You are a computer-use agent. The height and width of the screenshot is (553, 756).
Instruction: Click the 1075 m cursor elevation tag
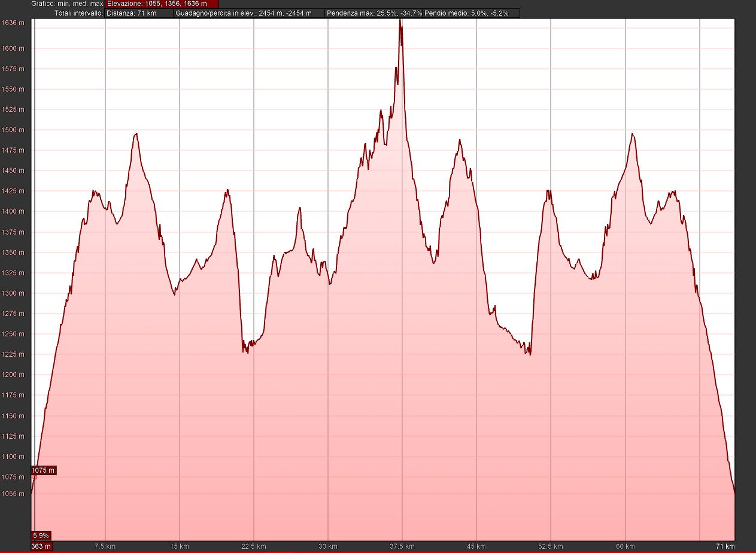(x=44, y=470)
